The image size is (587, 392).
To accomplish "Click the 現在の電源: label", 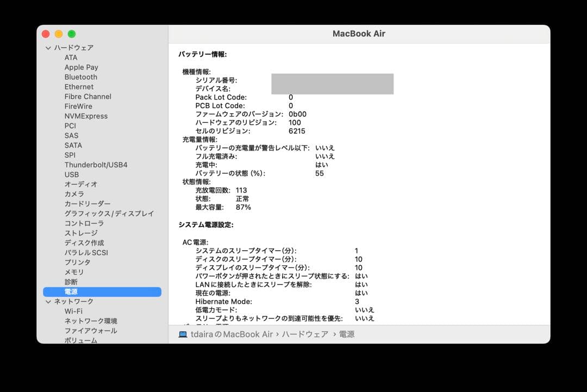I will click(213, 293).
